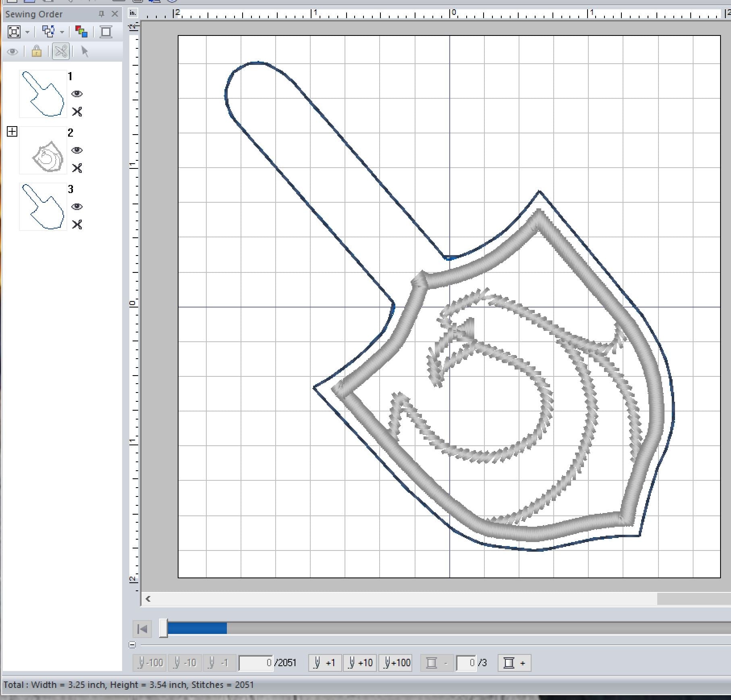
Task: Pin the Sewing Order panel
Action: [101, 14]
